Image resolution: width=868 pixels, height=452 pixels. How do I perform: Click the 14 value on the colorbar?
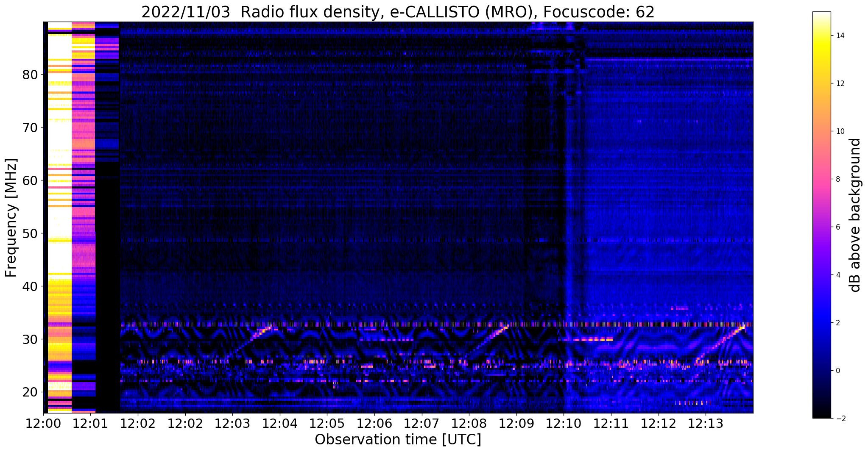pyautogui.click(x=840, y=36)
